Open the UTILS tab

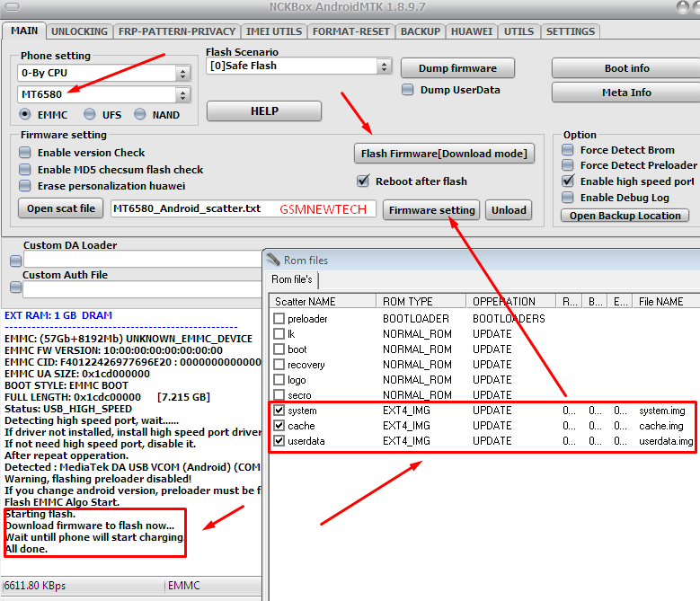click(x=518, y=31)
